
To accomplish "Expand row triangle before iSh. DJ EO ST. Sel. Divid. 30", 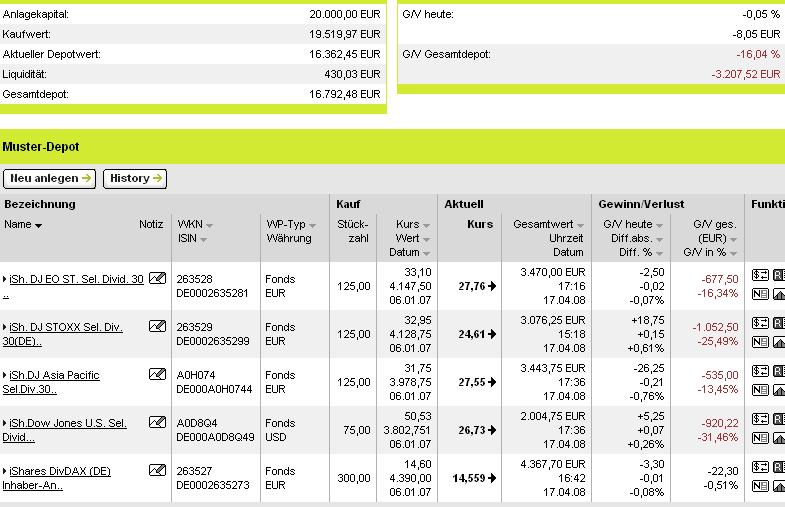I will [5, 279].
